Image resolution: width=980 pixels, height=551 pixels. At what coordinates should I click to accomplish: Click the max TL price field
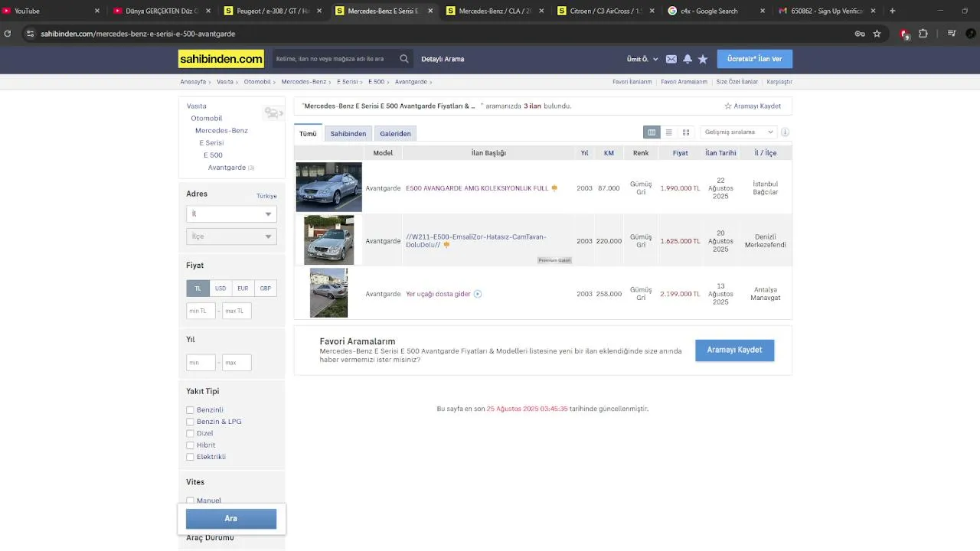(237, 311)
